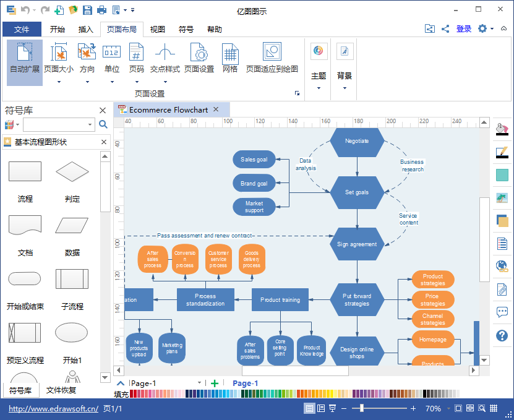
Task: Print using the printer icon
Action: pos(101,10)
